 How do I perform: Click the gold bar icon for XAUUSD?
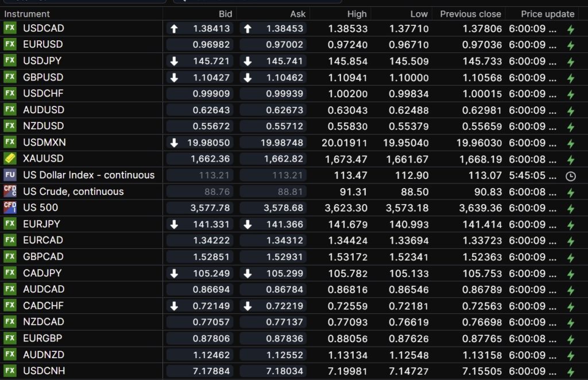10,159
